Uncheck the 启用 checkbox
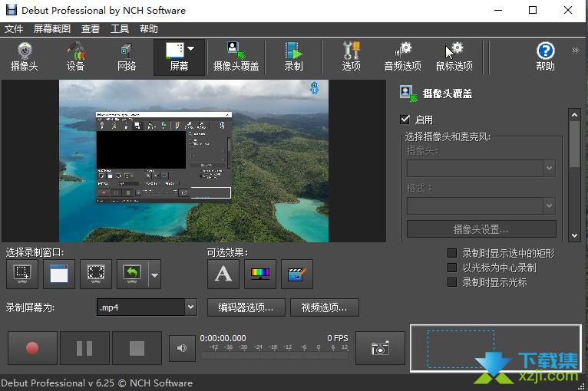 [x=405, y=120]
